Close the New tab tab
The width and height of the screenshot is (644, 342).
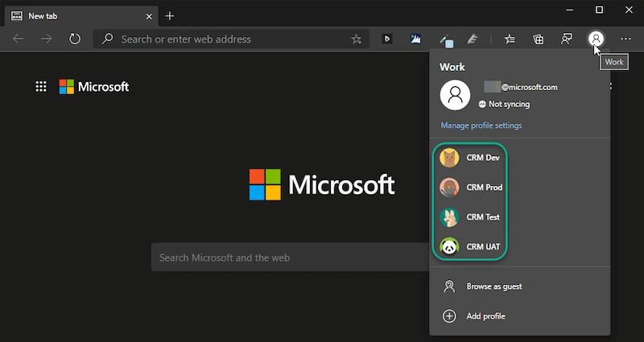tap(149, 16)
